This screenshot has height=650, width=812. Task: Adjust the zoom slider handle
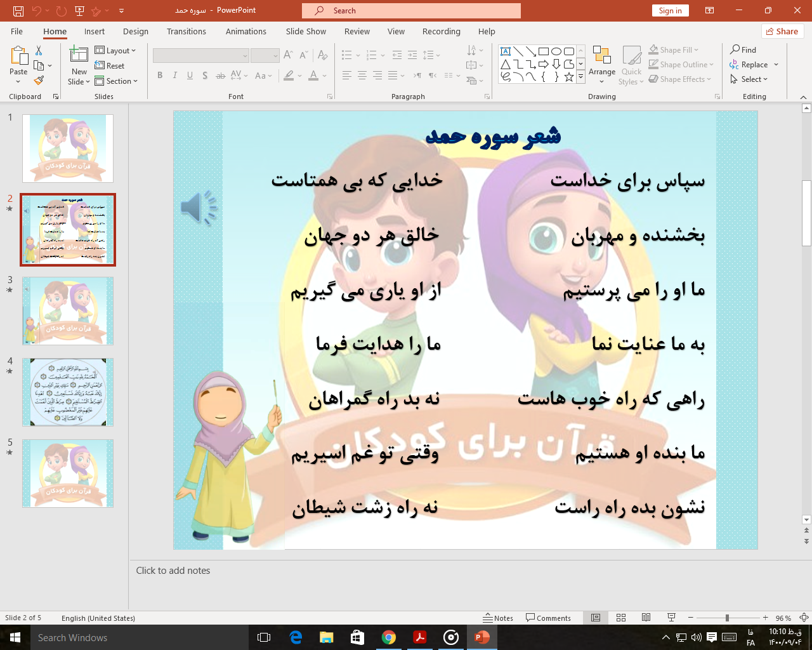(727, 618)
